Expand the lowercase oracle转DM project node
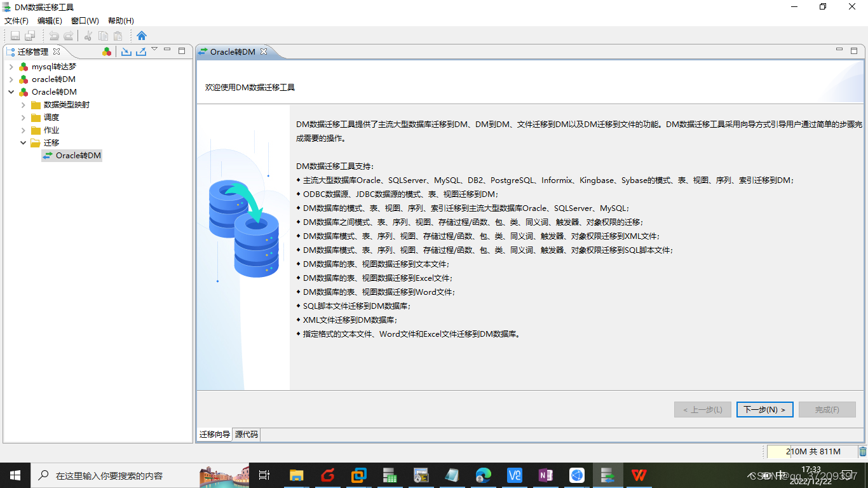 point(11,79)
